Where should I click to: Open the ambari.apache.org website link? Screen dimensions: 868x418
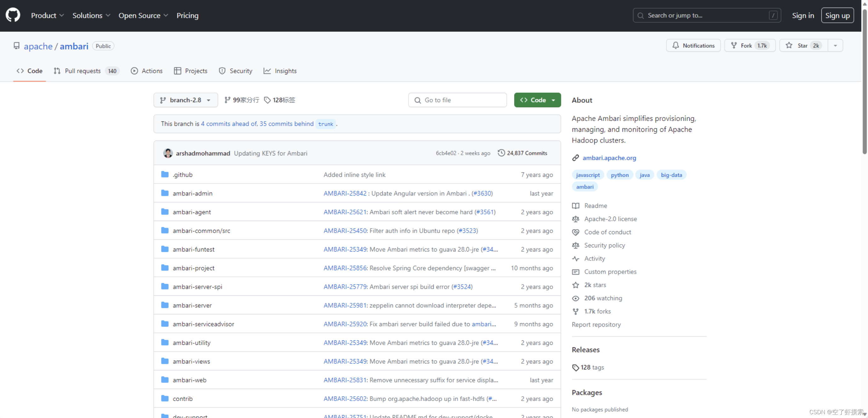coord(609,158)
